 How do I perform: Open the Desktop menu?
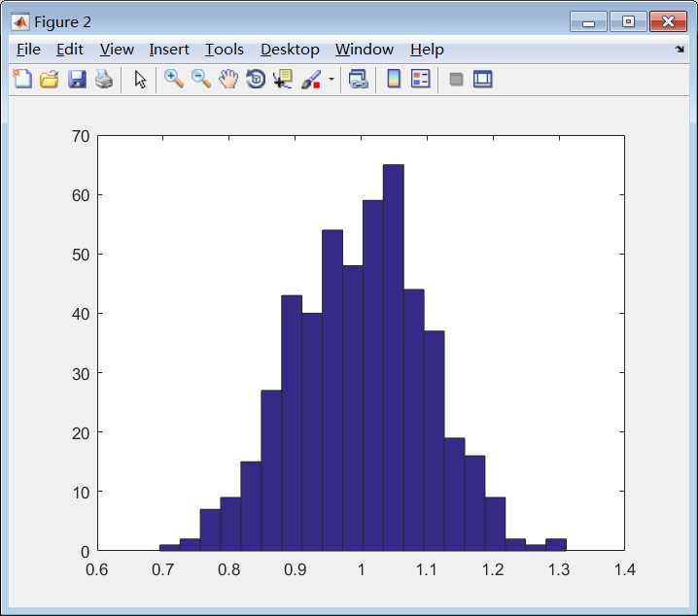click(290, 50)
